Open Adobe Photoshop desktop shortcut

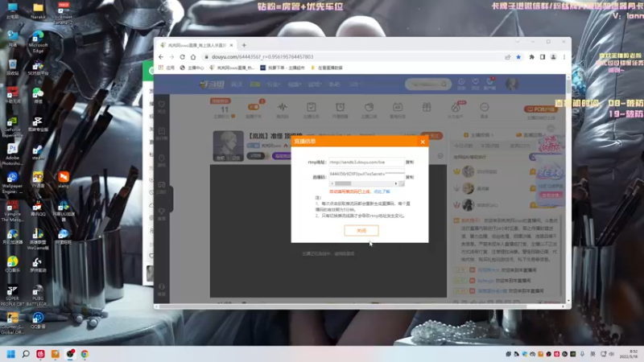[12, 152]
